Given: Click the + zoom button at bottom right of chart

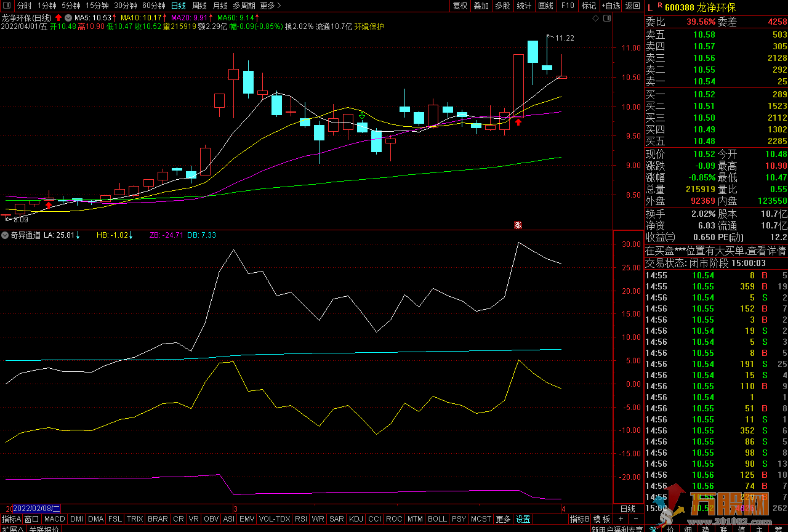Looking at the screenshot, I should [621, 519].
